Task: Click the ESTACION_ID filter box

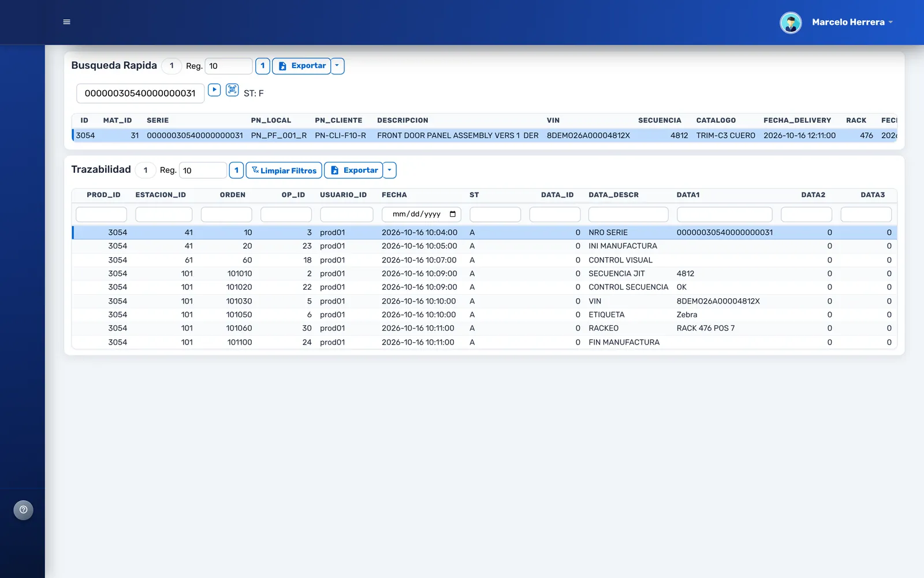Action: 164,214
